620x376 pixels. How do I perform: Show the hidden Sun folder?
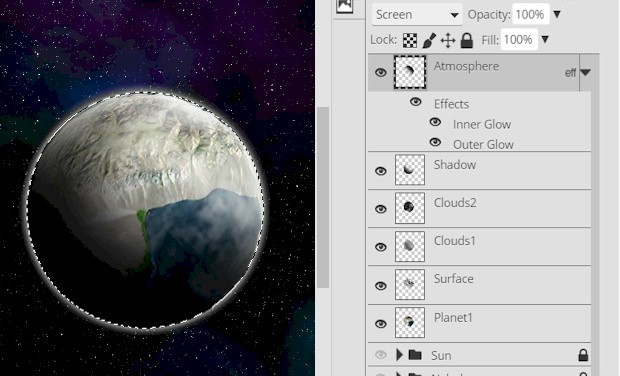click(380, 355)
